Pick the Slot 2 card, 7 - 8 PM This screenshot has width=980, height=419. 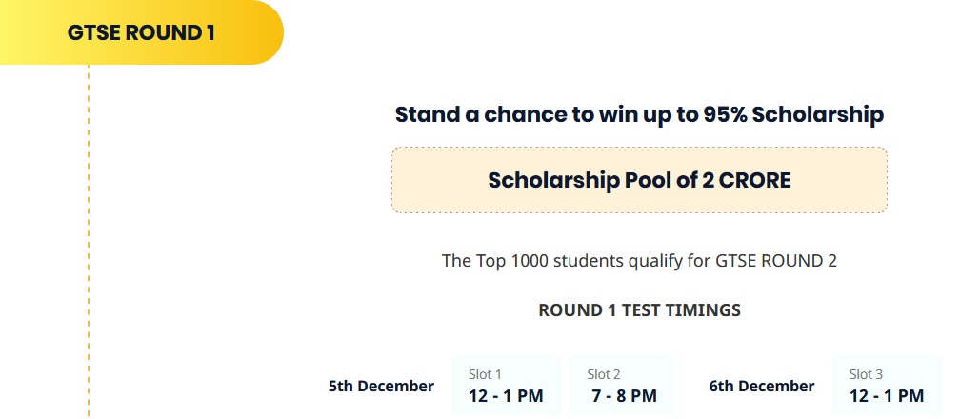(x=623, y=386)
